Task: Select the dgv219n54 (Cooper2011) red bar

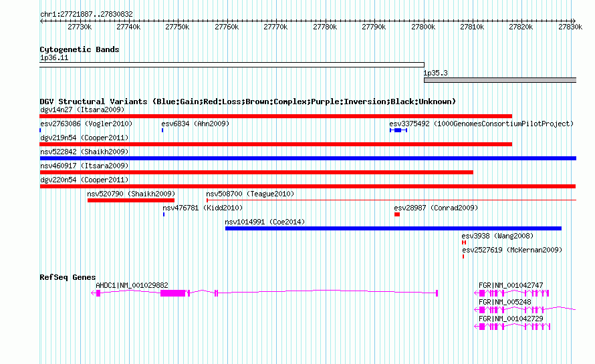Action: 276,144
